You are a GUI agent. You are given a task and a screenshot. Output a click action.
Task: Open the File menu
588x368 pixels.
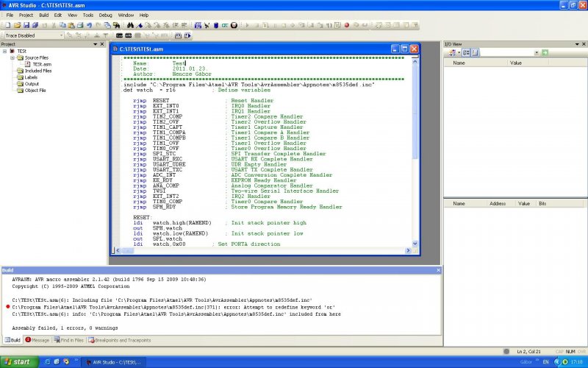[10, 15]
